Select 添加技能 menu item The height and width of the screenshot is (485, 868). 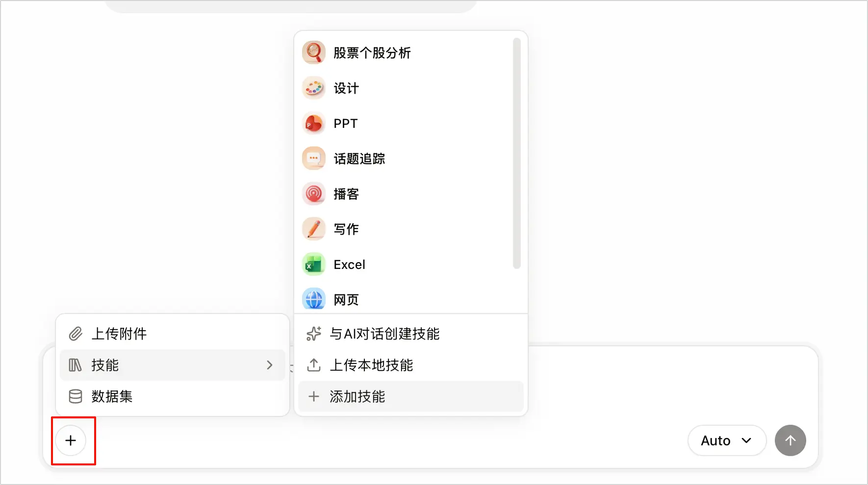(410, 396)
